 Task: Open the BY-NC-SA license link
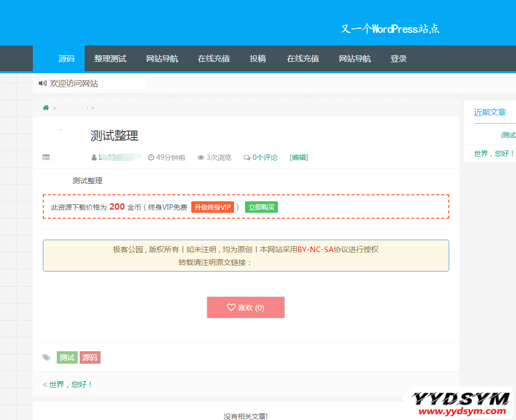315,250
